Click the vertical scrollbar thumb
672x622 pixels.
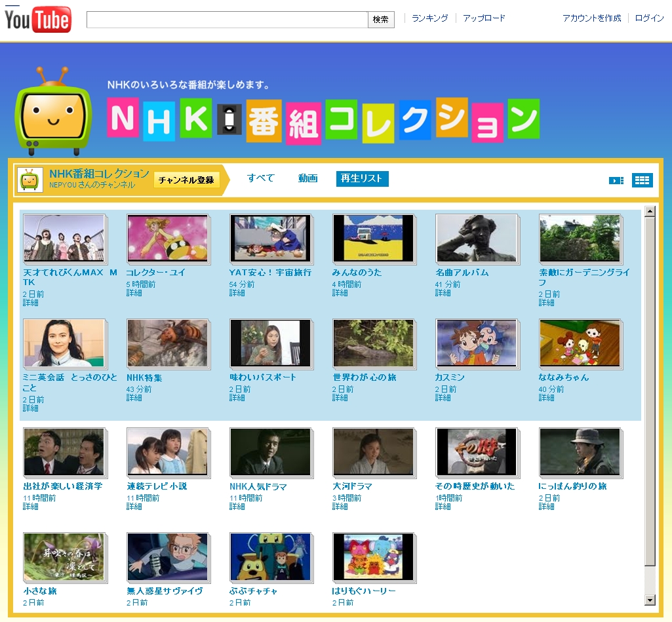pos(650,391)
